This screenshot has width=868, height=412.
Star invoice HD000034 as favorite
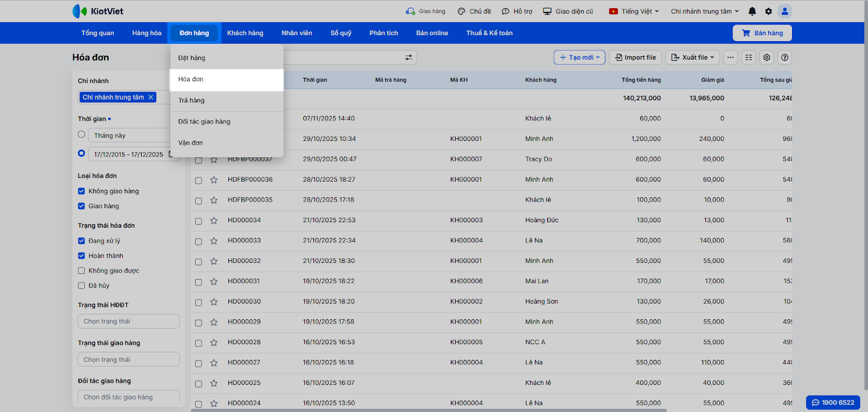tap(214, 221)
